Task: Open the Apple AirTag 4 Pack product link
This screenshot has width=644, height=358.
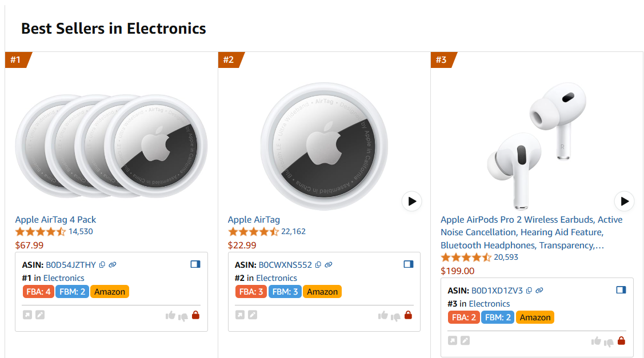Action: pyautogui.click(x=55, y=219)
